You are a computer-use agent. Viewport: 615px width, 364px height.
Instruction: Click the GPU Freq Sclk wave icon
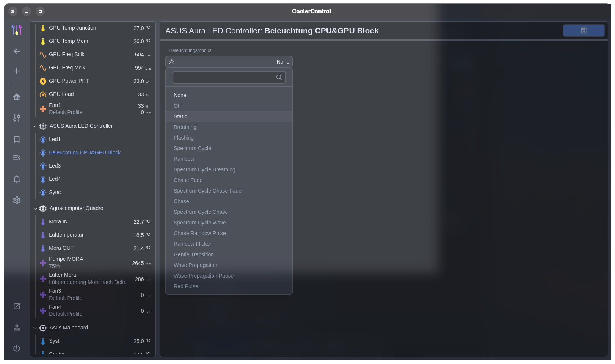point(43,55)
